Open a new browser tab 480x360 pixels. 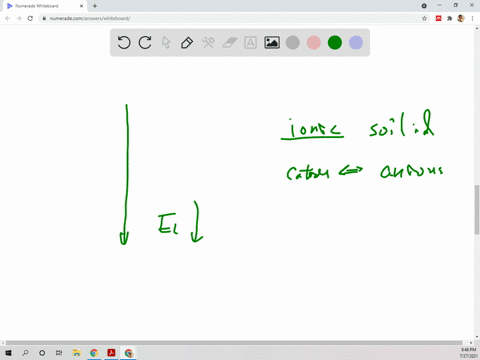click(x=95, y=6)
